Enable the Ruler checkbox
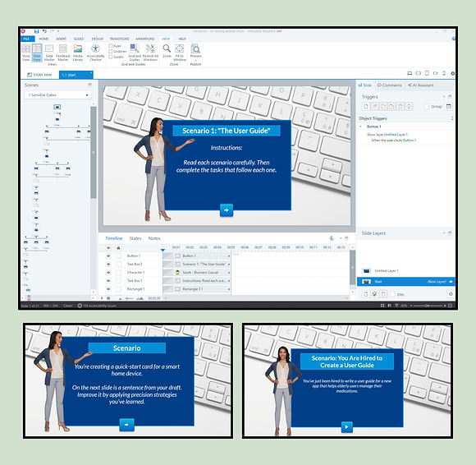The height and width of the screenshot is (465, 476). pyautogui.click(x=111, y=46)
